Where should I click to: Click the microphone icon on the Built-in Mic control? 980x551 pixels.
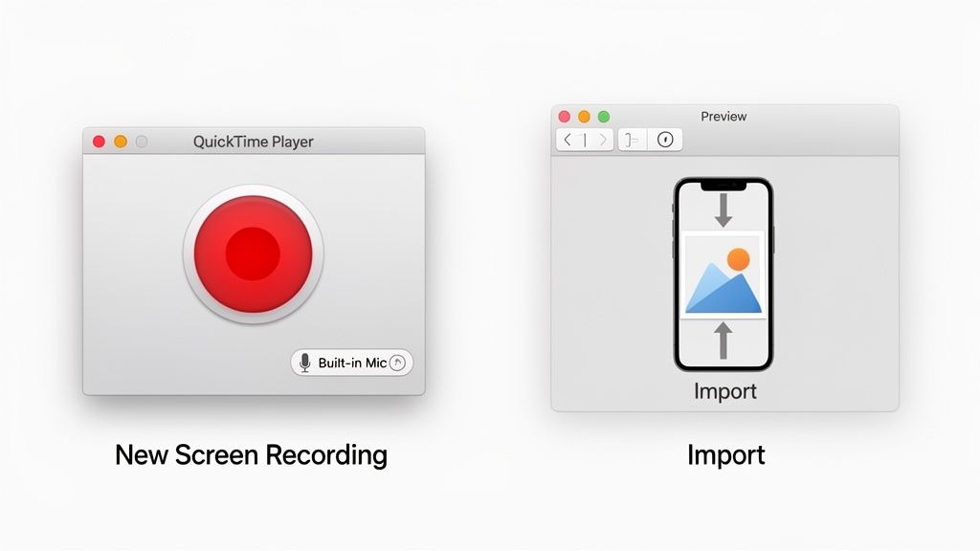coord(305,363)
